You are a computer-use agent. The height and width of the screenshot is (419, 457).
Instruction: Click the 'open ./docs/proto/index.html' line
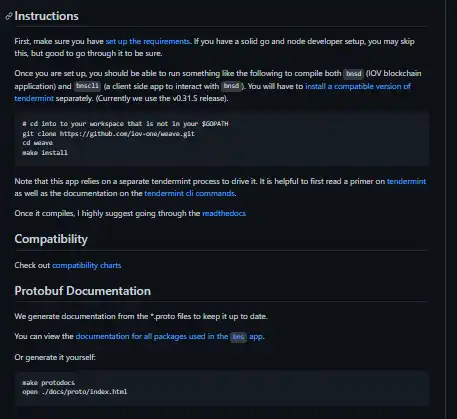75,392
